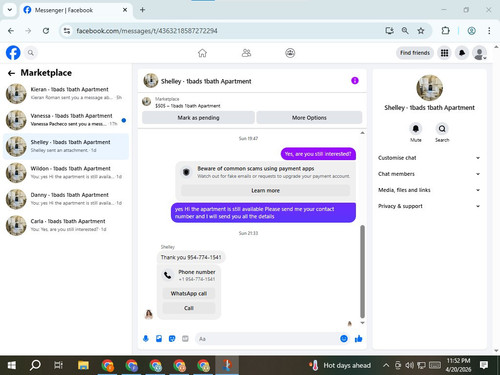Open the Friends icon in top navigation
Image resolution: width=500 pixels, height=375 pixels.
pyautogui.click(x=246, y=53)
